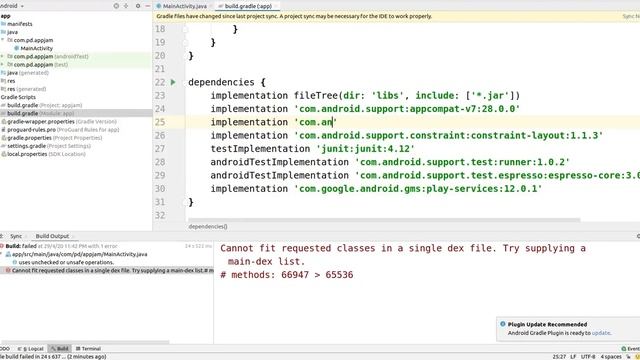Select the res folder
The width and height of the screenshot is (640, 360).
click(11, 81)
